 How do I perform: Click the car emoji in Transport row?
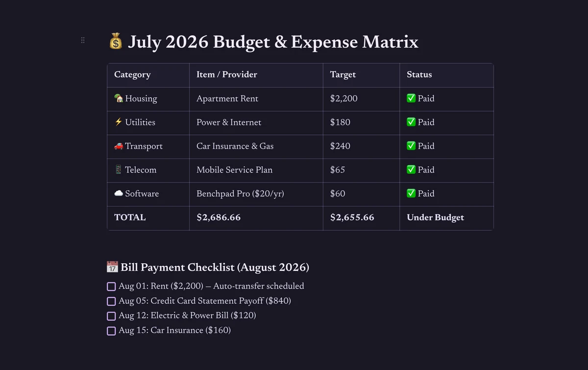coord(119,146)
